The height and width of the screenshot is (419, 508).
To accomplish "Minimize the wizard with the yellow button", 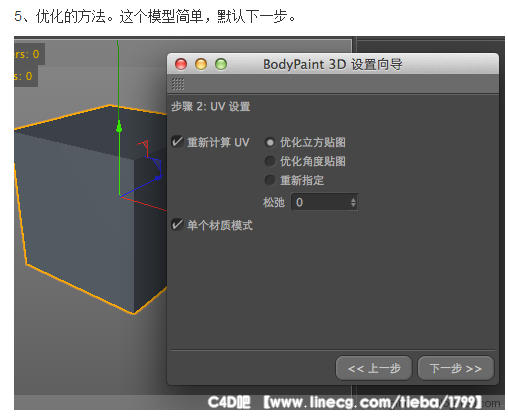I will (x=201, y=64).
